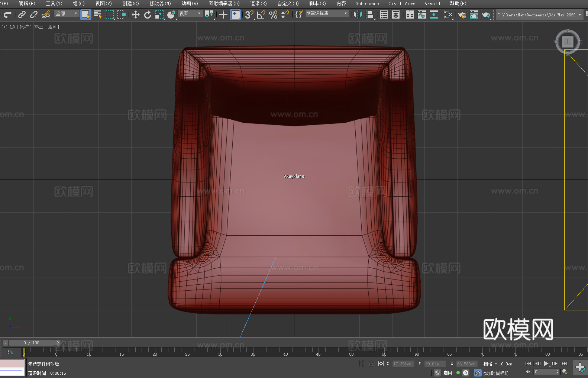Toggle the Ribbon display icon
Screen dimensions: 588x378
[410, 14]
